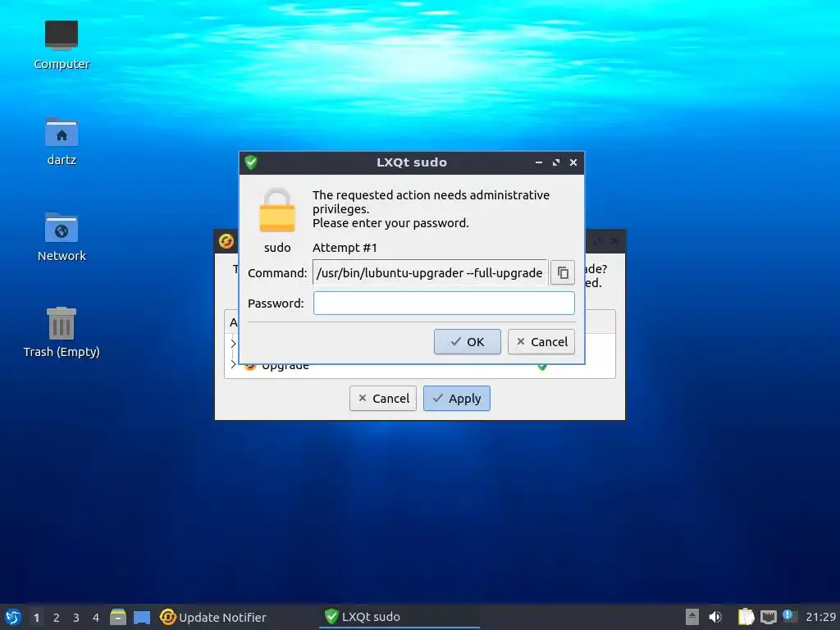
Task: Maximize the LXQt sudo dialog
Action: pyautogui.click(x=556, y=162)
